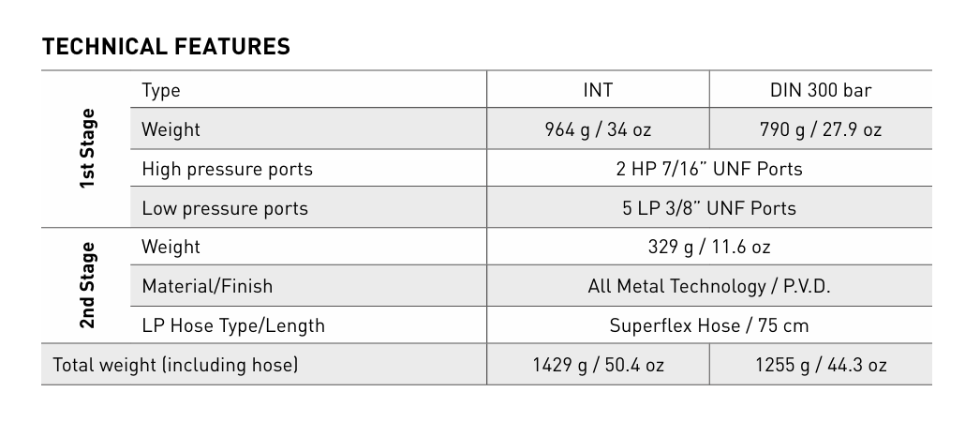Select the 1st Stage row label

87,149
